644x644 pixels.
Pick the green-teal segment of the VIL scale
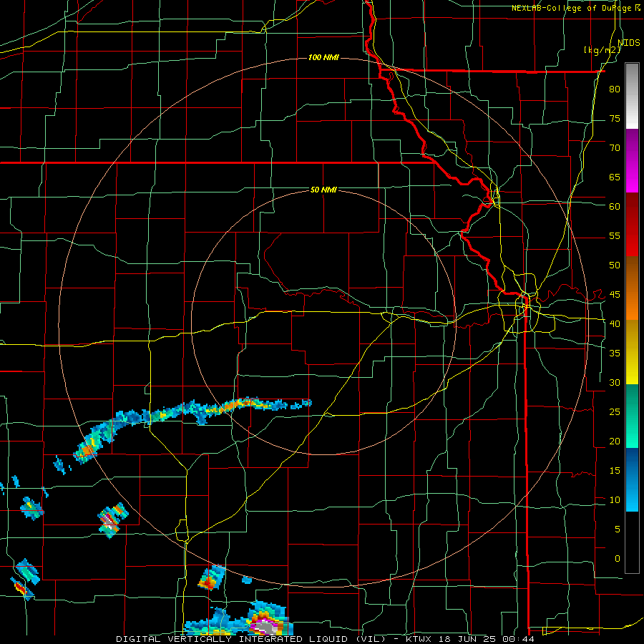point(632,416)
